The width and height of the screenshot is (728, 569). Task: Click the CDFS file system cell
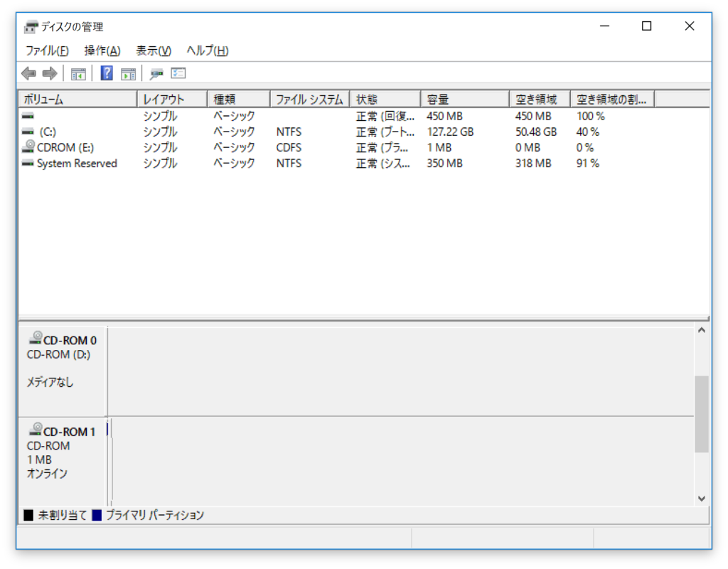pos(289,148)
